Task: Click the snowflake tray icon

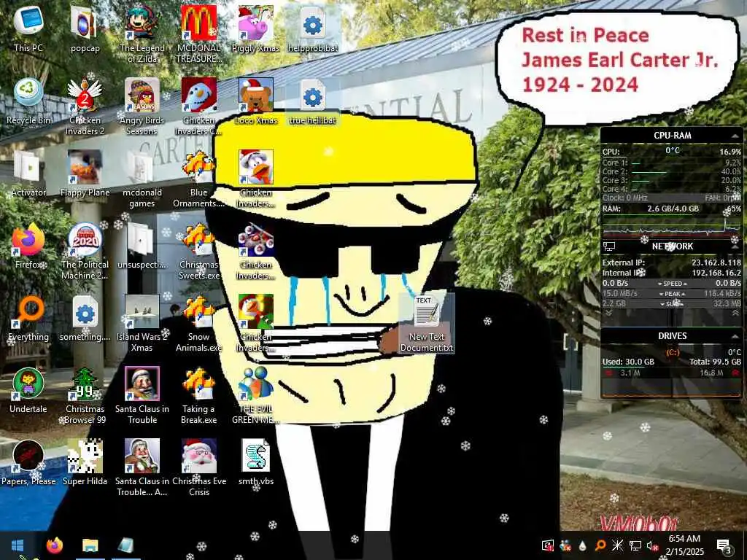Action: (617, 545)
